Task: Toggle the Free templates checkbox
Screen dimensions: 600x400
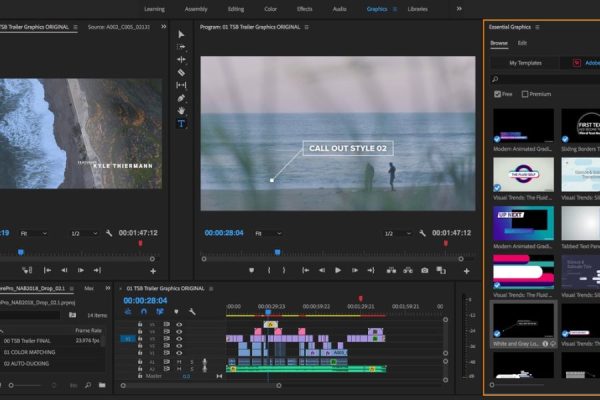Action: [x=498, y=94]
